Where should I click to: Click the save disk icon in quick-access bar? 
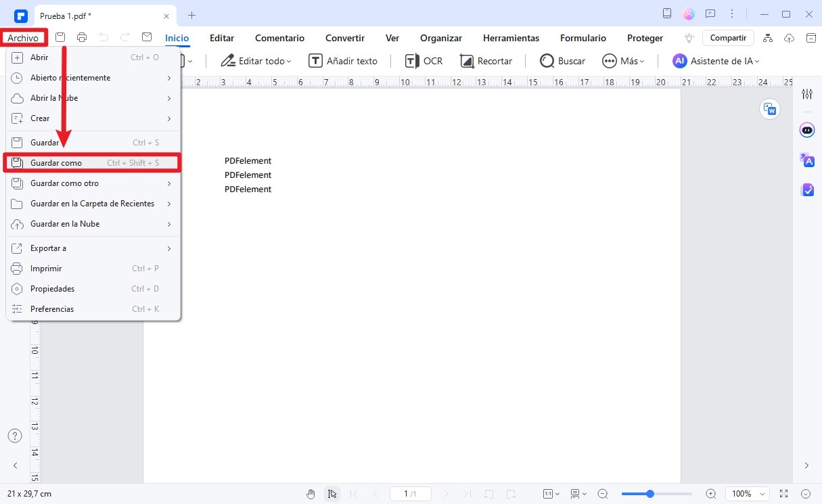[60, 38]
